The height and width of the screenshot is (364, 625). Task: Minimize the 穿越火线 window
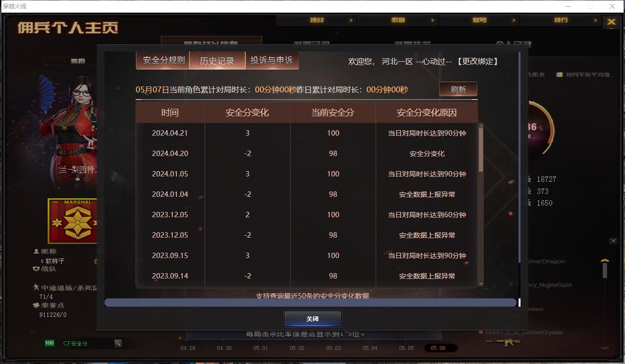point(568,6)
